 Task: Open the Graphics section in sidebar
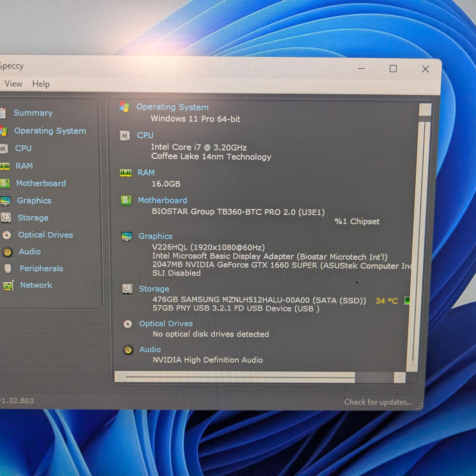(x=34, y=201)
